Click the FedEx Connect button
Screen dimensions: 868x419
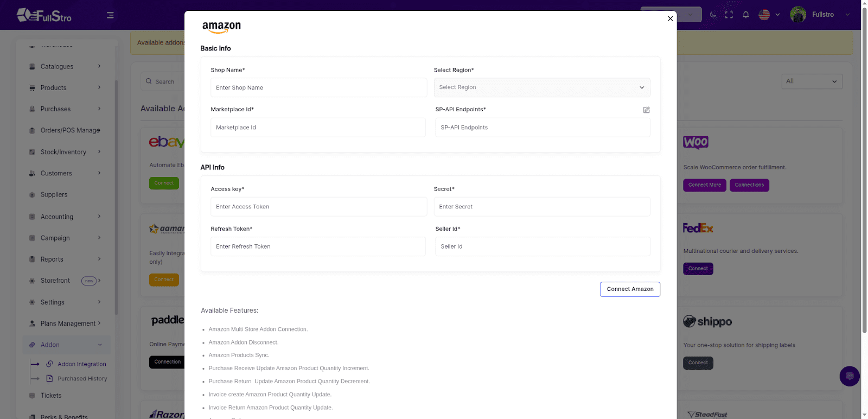[x=698, y=269]
